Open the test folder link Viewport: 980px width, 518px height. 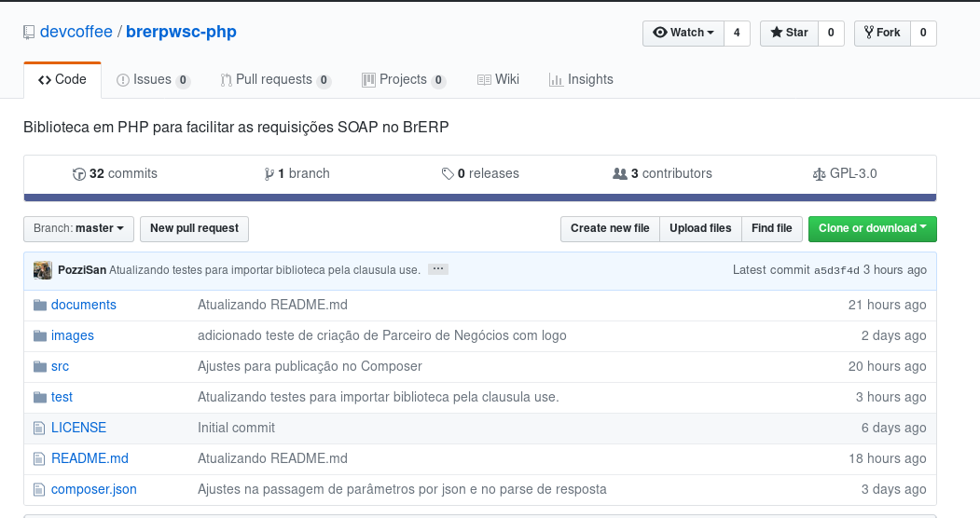pyautogui.click(x=62, y=397)
